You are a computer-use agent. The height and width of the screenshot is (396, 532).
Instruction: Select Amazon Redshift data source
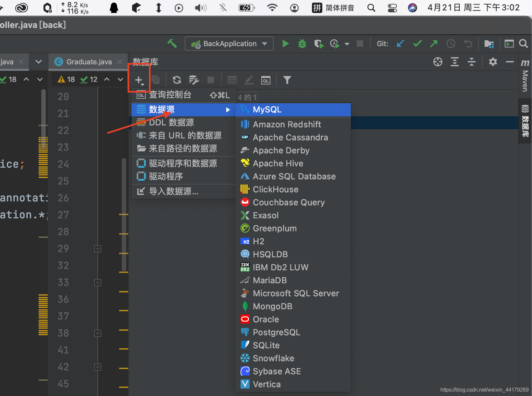click(x=293, y=124)
